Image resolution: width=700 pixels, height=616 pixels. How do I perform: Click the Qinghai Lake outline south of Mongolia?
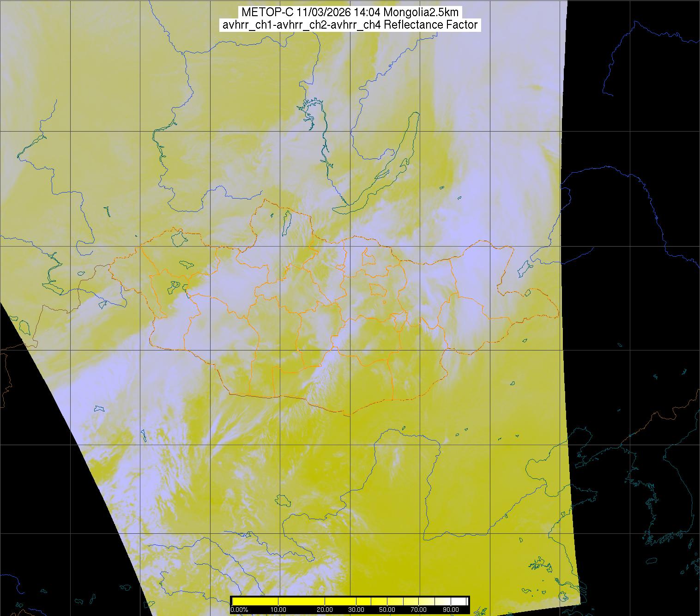[x=281, y=501]
